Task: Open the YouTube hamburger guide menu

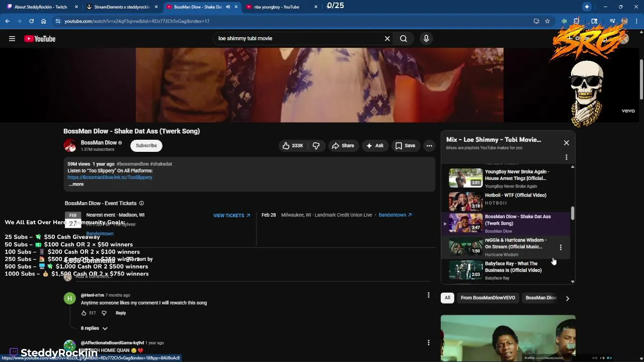Action: 12,39
